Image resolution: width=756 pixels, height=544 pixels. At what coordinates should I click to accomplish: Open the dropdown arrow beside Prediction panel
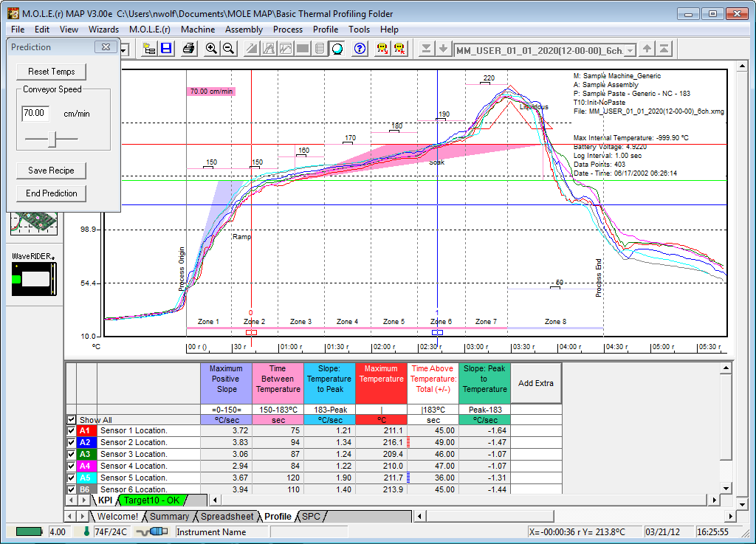point(125,49)
